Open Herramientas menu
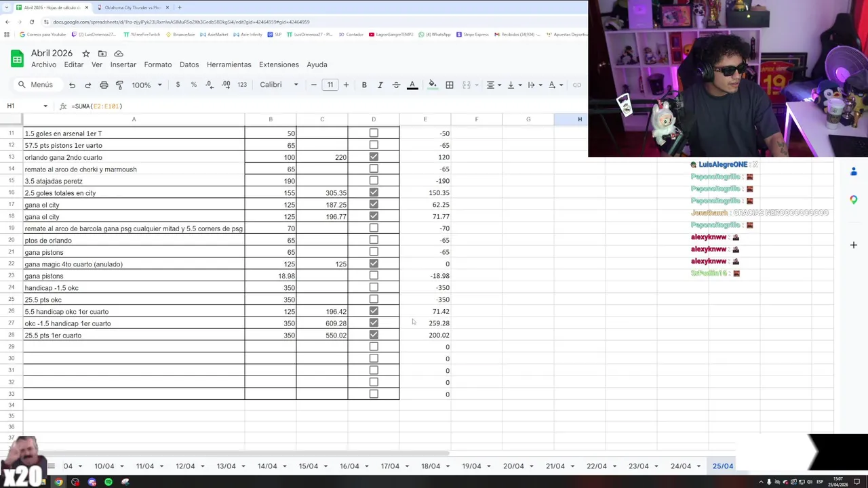The height and width of the screenshot is (488, 868). click(229, 64)
